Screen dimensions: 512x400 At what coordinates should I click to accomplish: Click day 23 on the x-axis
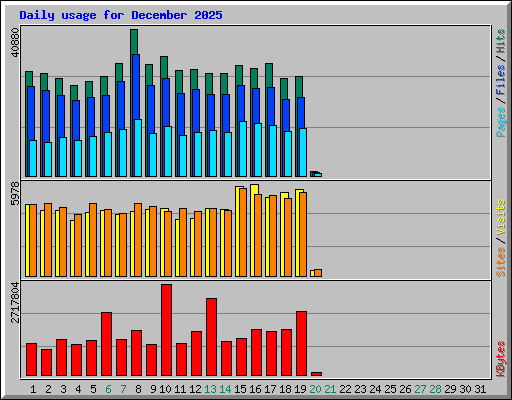[x=360, y=389]
